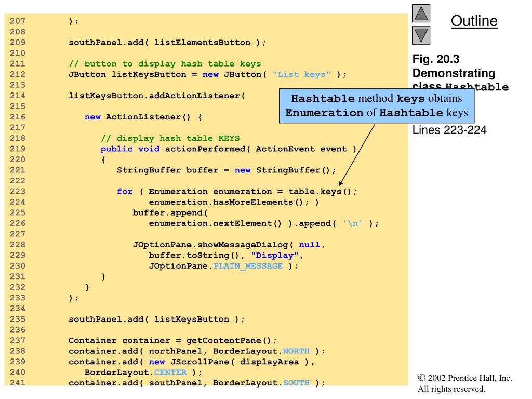The image size is (532, 399).
Task: Click the BorderLayout SOUTH constant
Action: 297,383
